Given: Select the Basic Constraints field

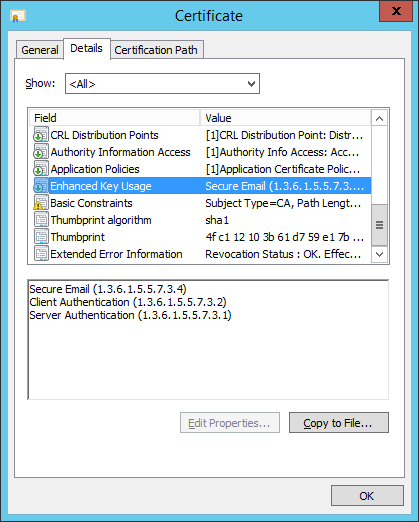Looking at the screenshot, I should 91,203.
